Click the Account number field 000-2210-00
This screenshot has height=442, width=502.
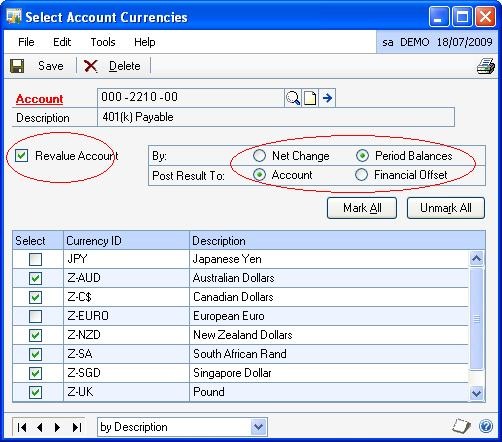click(191, 98)
